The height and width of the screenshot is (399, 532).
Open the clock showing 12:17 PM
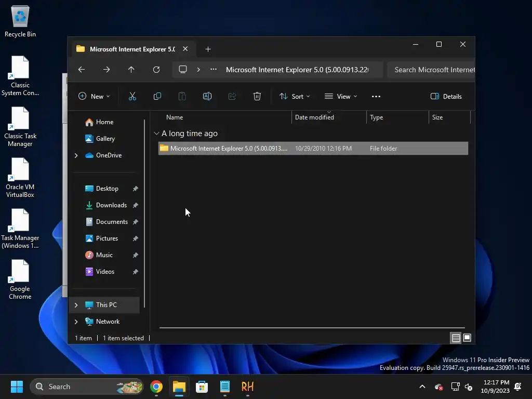(495, 387)
